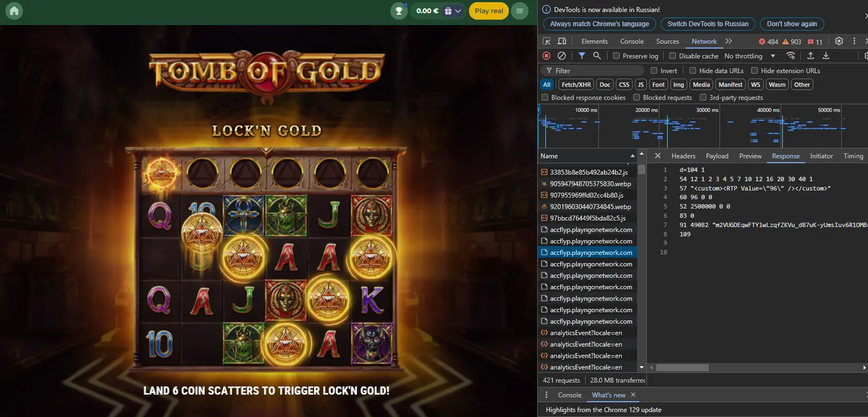This screenshot has height=417, width=868.
Task: Open the No throttling dropdown
Action: [x=750, y=56]
